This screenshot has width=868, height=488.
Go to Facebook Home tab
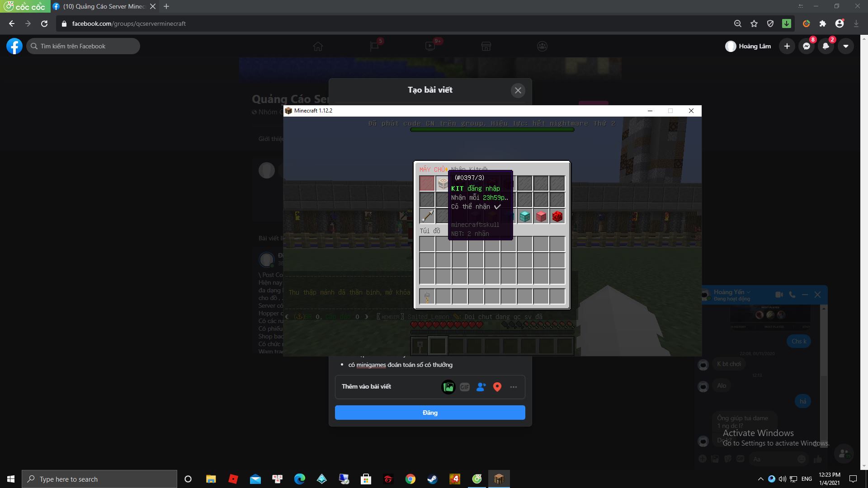pyautogui.click(x=318, y=46)
